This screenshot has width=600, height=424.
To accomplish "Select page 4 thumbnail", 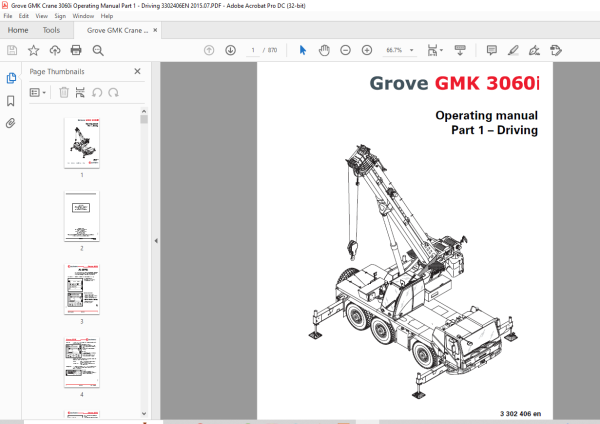I will pos(82,362).
